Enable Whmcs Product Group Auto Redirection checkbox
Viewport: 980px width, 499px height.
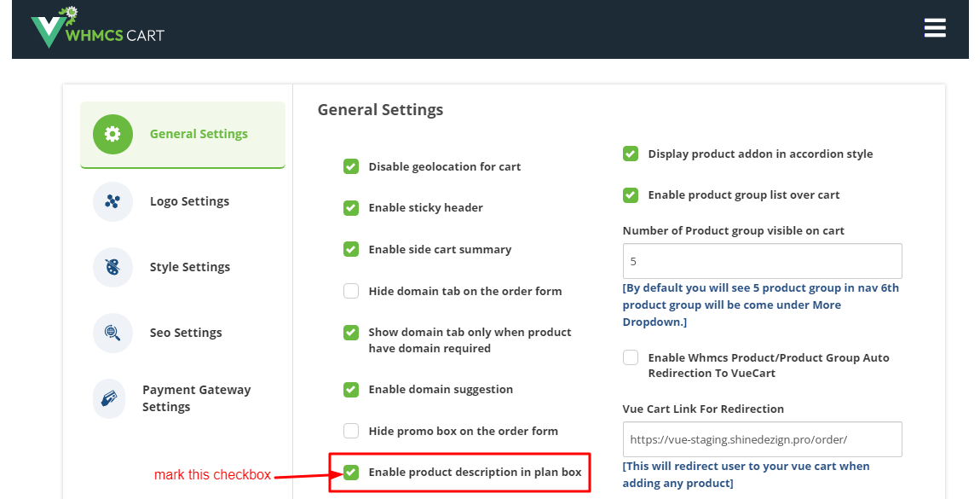click(631, 357)
